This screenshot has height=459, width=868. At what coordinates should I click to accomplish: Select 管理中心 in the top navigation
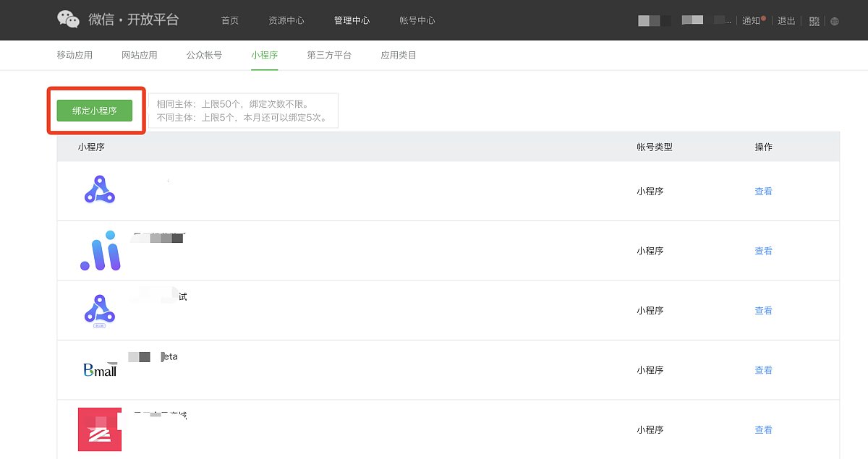click(352, 20)
